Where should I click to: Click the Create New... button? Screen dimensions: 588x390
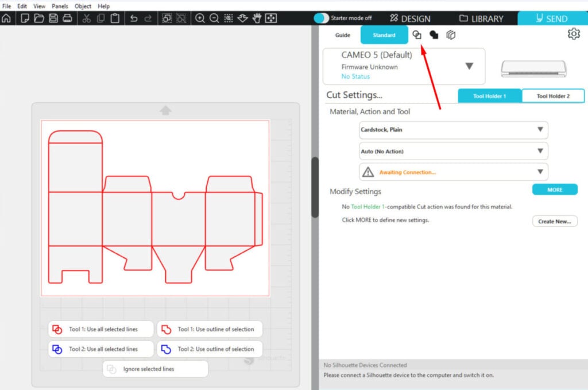click(x=554, y=221)
